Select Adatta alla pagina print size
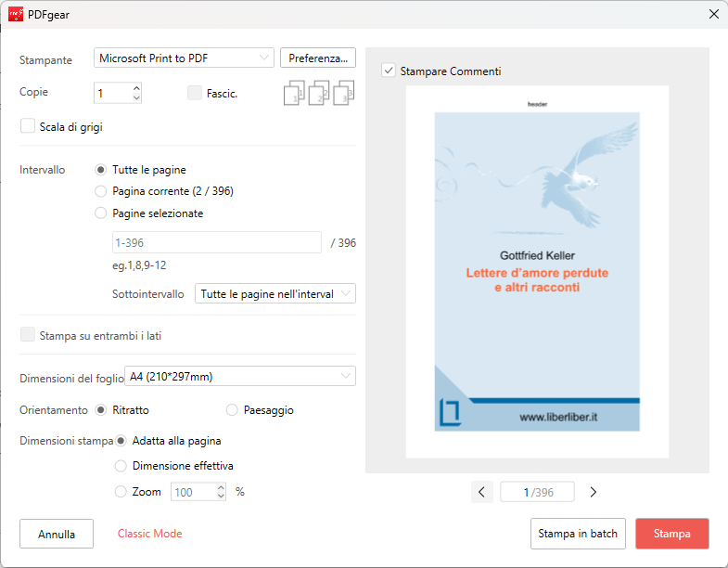 (121, 441)
